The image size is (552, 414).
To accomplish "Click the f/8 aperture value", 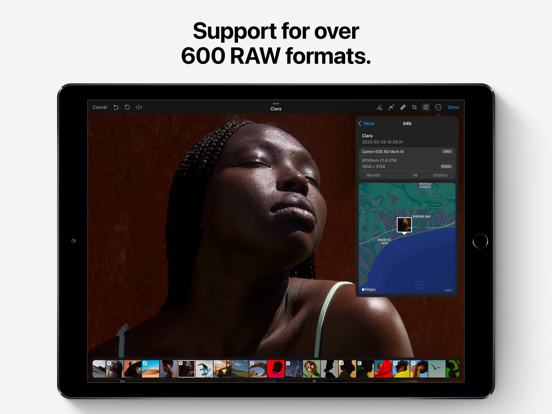I will 415,175.
